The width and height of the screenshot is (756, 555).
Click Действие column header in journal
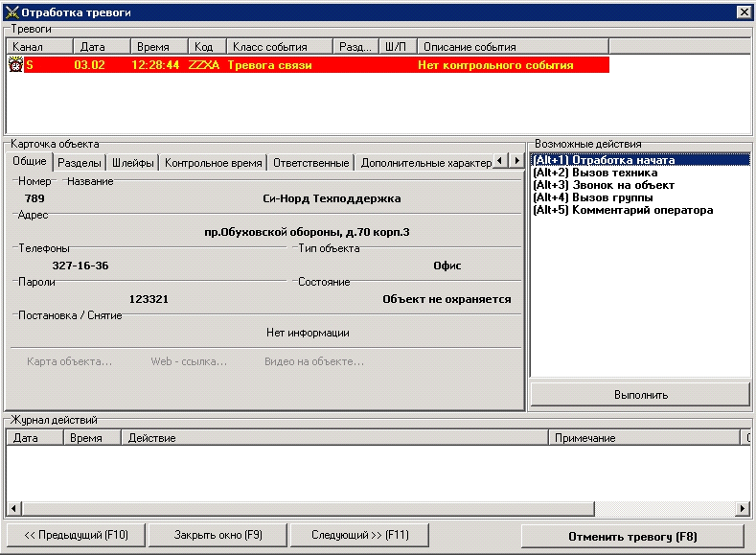click(x=334, y=438)
